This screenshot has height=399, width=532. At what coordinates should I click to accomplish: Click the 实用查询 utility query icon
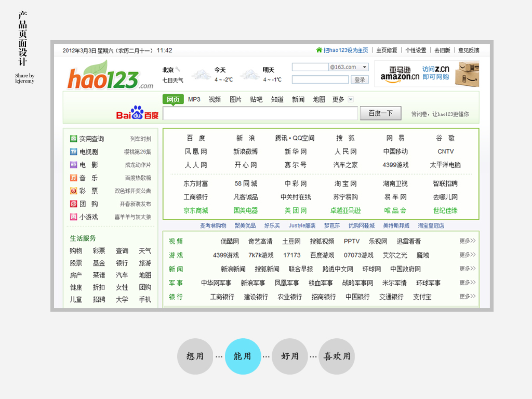tap(73, 139)
